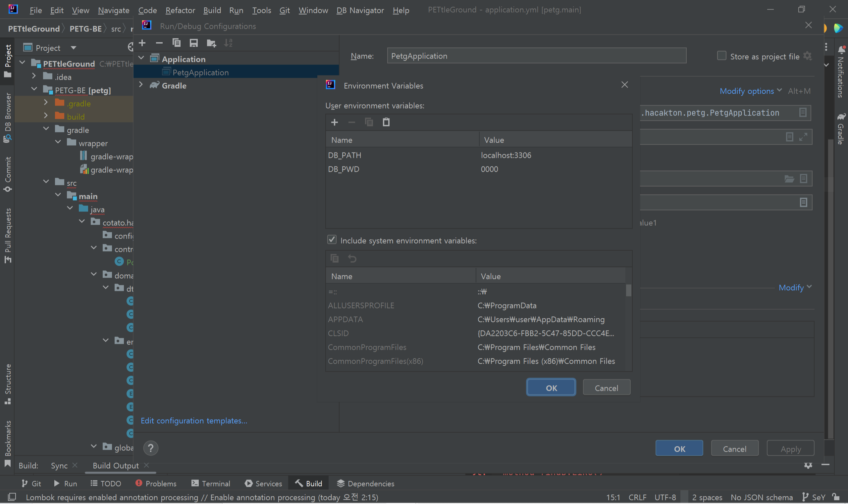Enable Store as project file checkbox

(721, 56)
